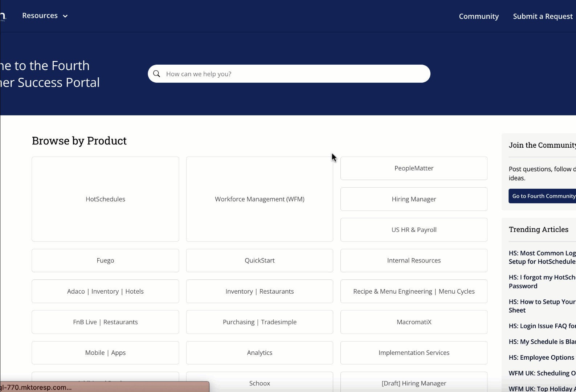Open Submit a Request page

(x=543, y=16)
